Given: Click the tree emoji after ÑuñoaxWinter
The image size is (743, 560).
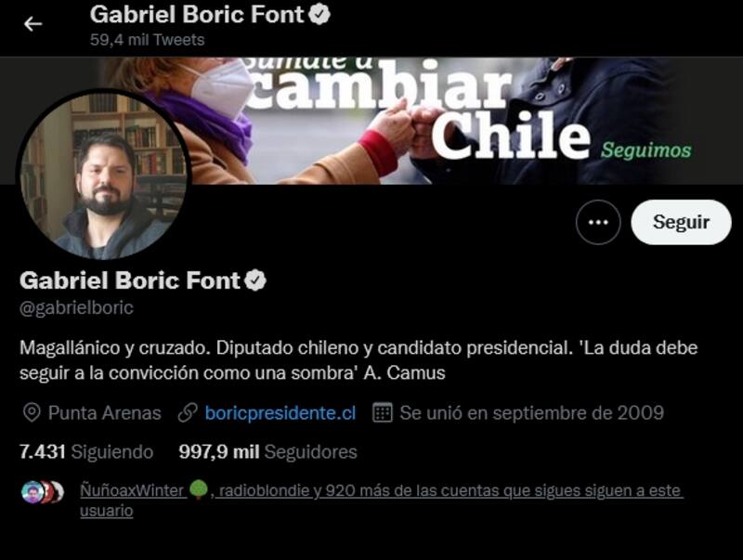Looking at the screenshot, I should point(199,488).
